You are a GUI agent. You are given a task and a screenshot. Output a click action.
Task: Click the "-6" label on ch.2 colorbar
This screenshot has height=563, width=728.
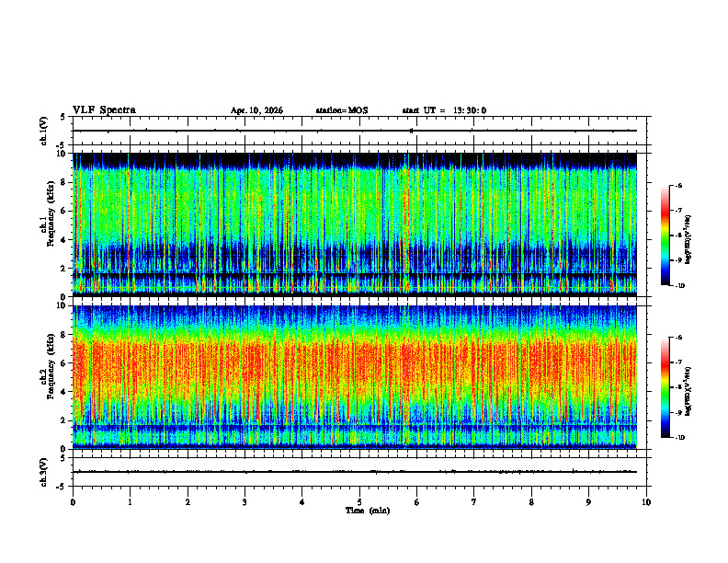pyautogui.click(x=678, y=338)
